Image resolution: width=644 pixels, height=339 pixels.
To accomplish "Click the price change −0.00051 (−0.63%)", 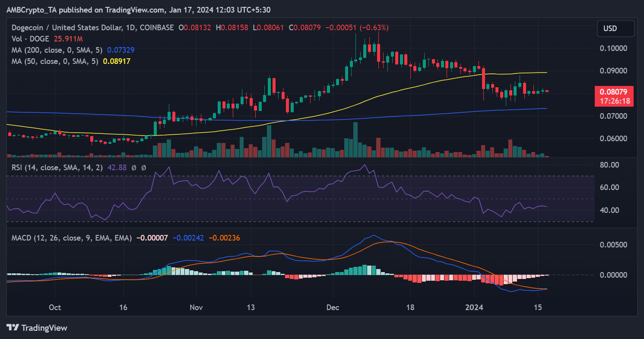I will pyautogui.click(x=357, y=28).
